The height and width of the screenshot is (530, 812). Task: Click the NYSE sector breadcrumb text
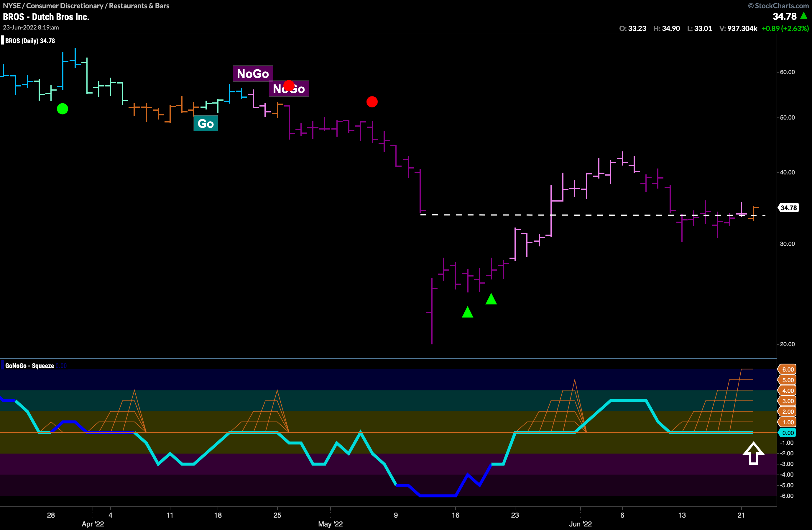[86, 6]
